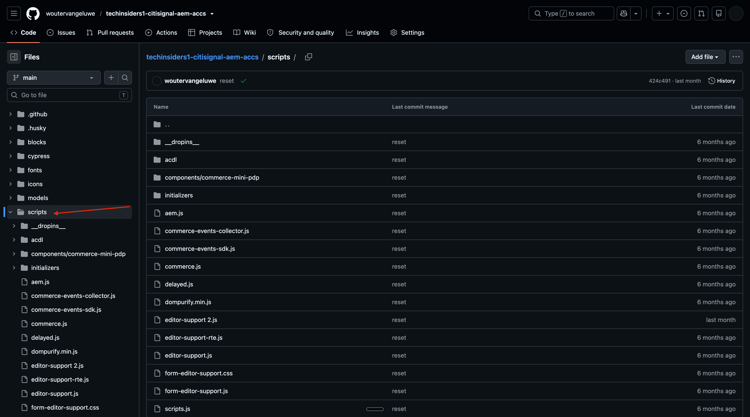Open Copilot chat icon in header
750x417 pixels.
pos(624,13)
